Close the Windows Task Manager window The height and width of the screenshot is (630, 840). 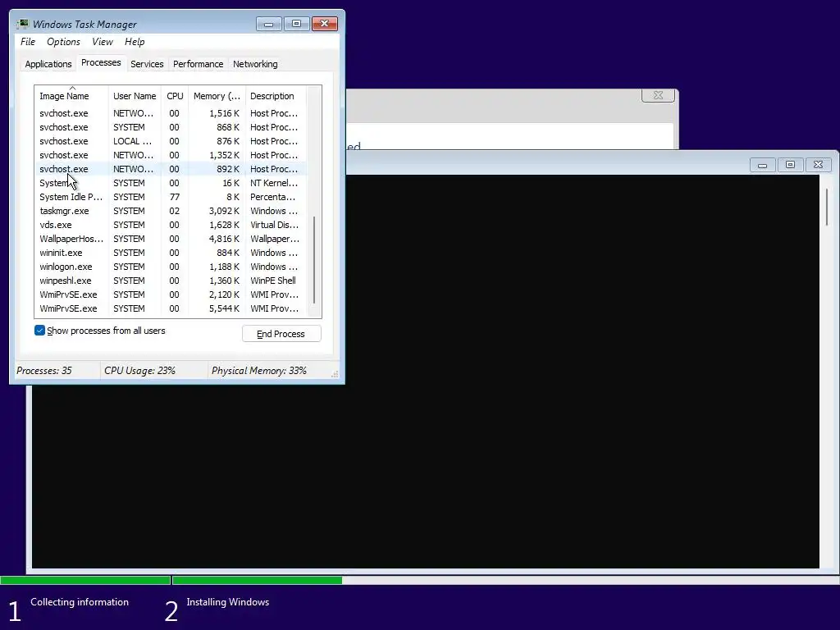pos(325,24)
